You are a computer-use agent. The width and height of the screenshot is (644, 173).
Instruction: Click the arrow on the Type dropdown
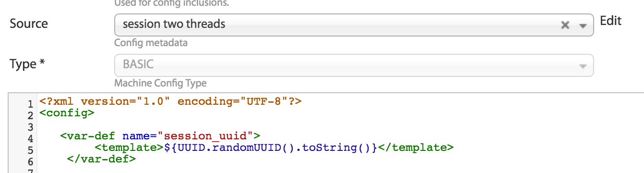click(583, 66)
